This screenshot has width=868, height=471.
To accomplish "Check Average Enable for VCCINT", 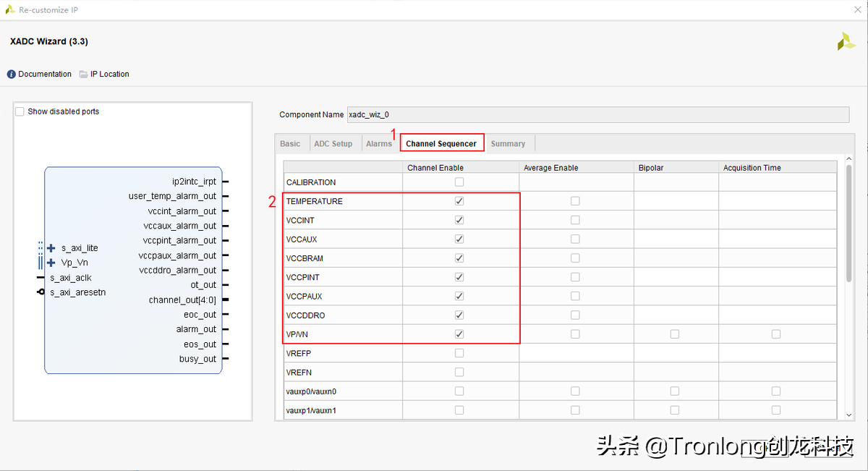I will click(575, 220).
